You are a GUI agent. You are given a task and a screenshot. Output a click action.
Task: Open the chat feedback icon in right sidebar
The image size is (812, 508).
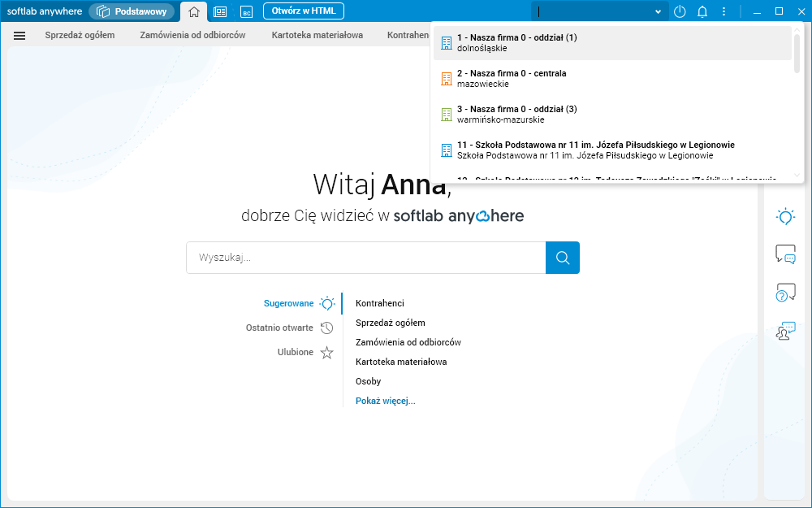pyautogui.click(x=784, y=254)
